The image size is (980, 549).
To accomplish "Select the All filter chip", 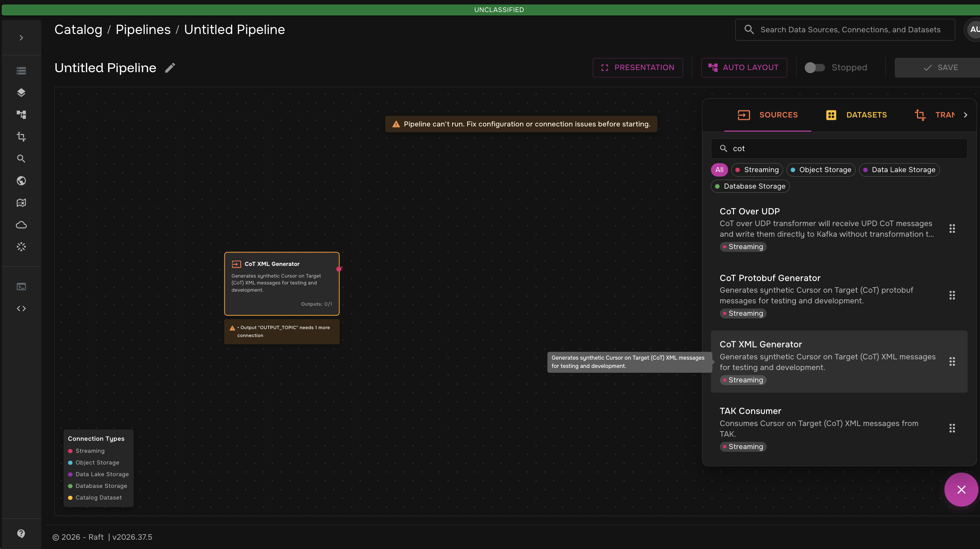I will 719,170.
